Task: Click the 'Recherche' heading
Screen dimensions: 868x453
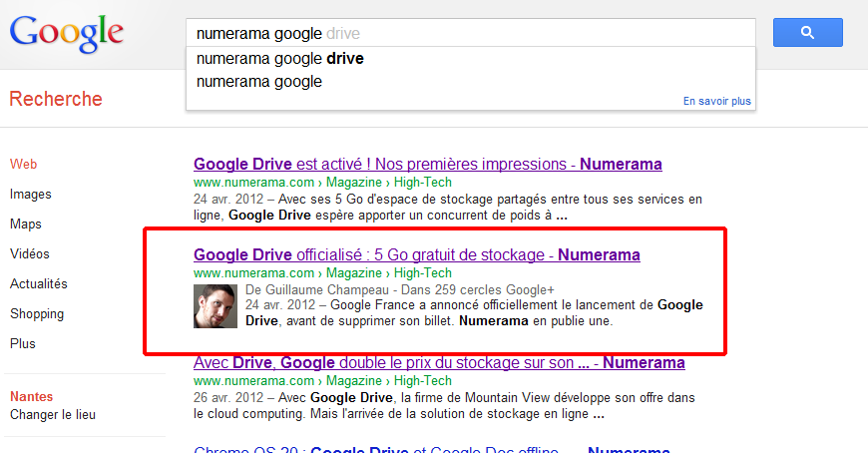Action: pyautogui.click(x=56, y=99)
